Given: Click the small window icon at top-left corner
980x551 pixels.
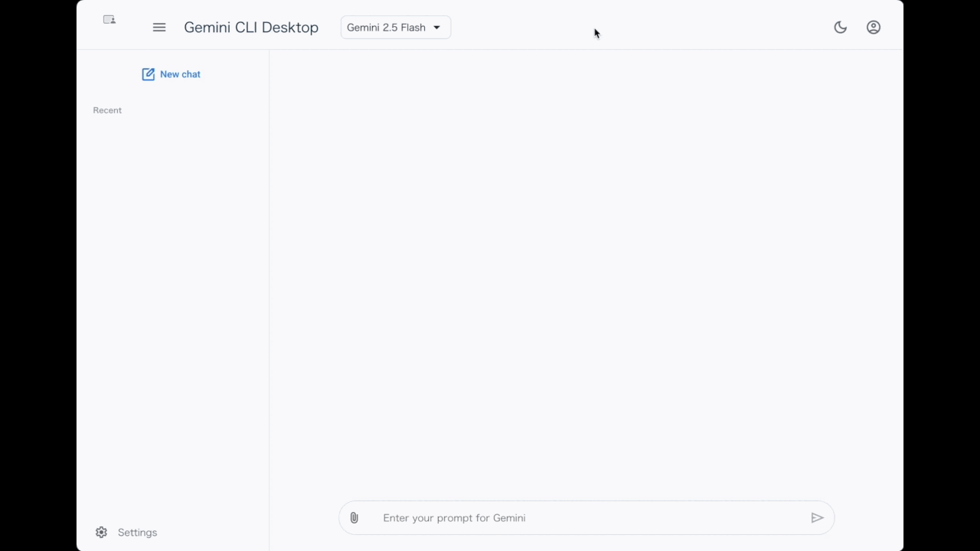Looking at the screenshot, I should point(109,20).
